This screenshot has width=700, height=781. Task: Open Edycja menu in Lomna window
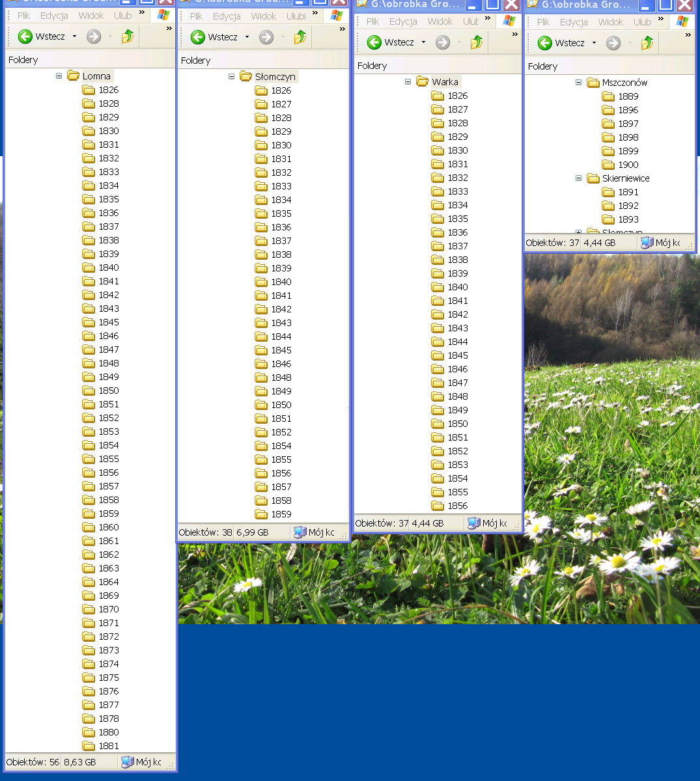(x=54, y=16)
